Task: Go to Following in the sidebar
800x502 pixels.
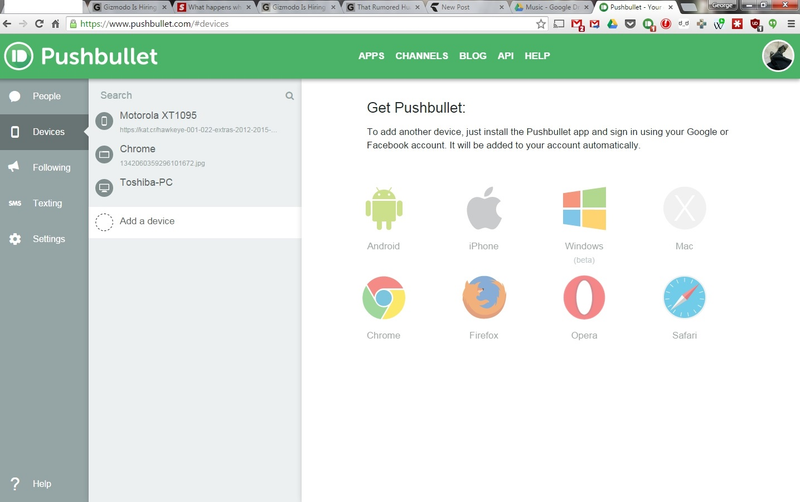Action: tap(44, 167)
